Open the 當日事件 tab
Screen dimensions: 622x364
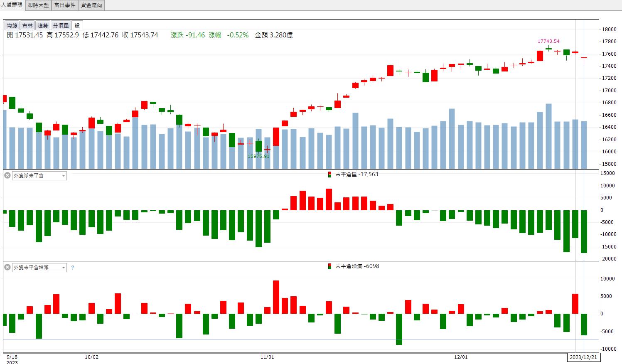(65, 5)
